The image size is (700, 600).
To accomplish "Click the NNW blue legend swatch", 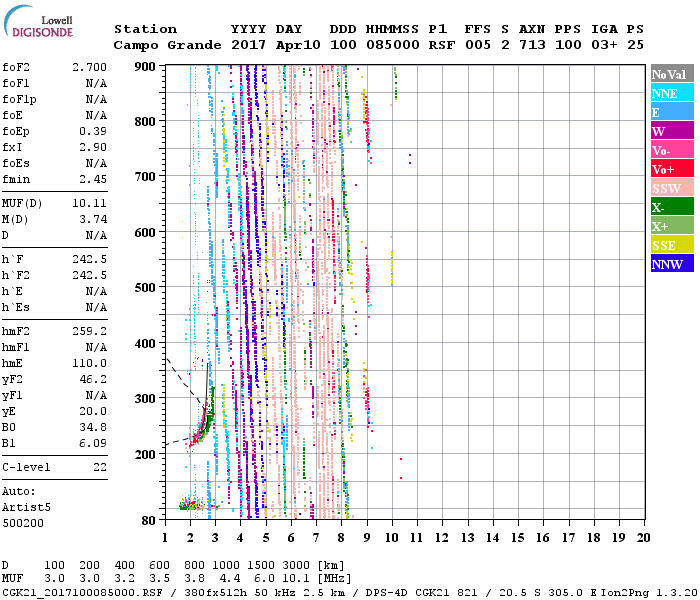I will (x=670, y=264).
